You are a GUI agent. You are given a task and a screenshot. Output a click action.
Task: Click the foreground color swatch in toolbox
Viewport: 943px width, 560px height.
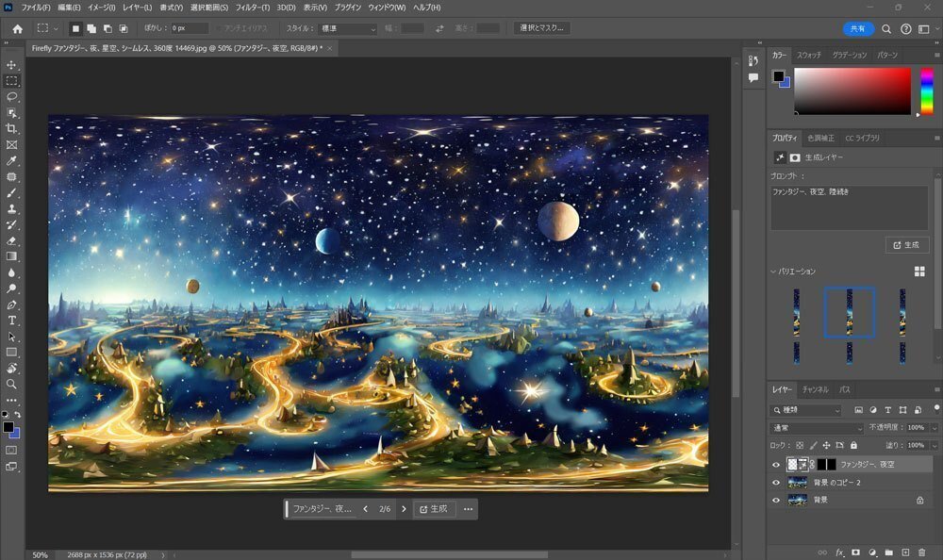pos(8,427)
